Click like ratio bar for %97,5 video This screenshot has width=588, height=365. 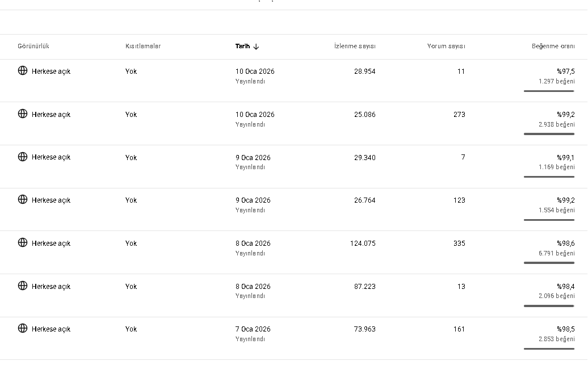point(549,91)
